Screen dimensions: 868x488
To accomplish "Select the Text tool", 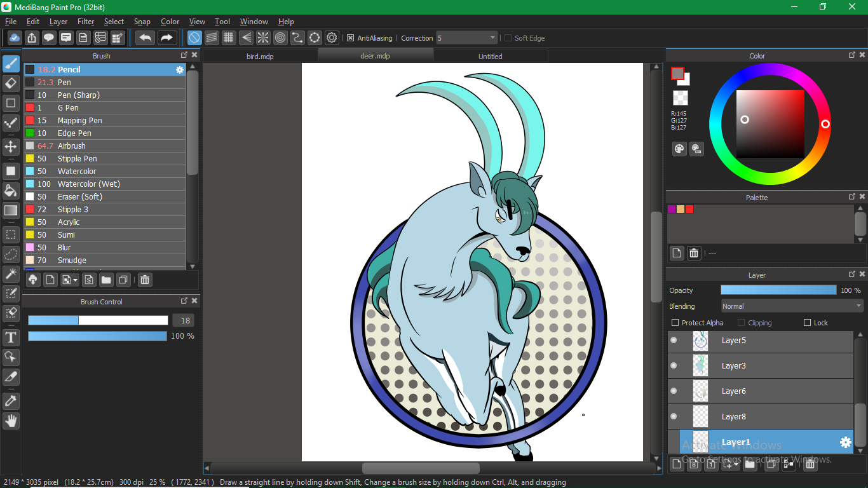I will (x=11, y=337).
